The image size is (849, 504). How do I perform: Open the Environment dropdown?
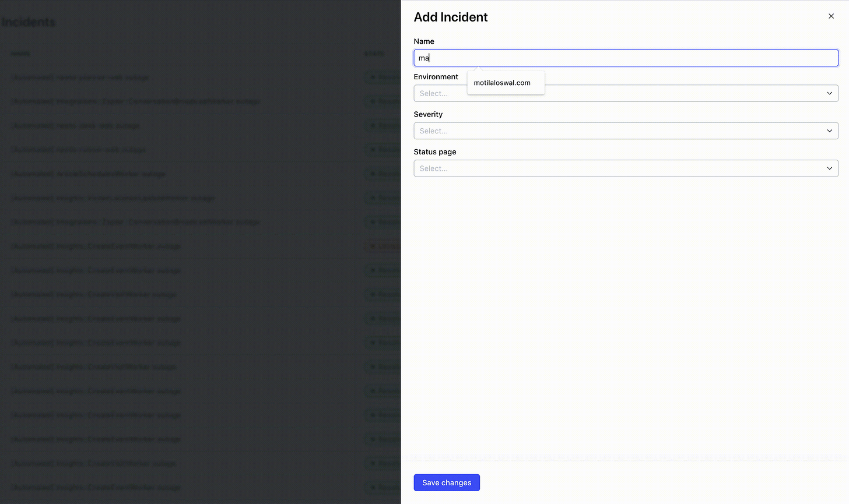(x=626, y=93)
